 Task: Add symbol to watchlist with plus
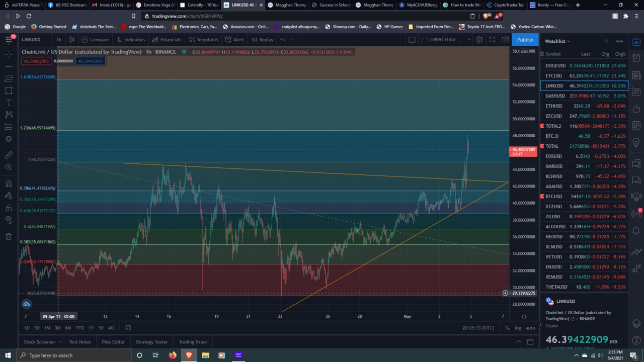tap(607, 41)
